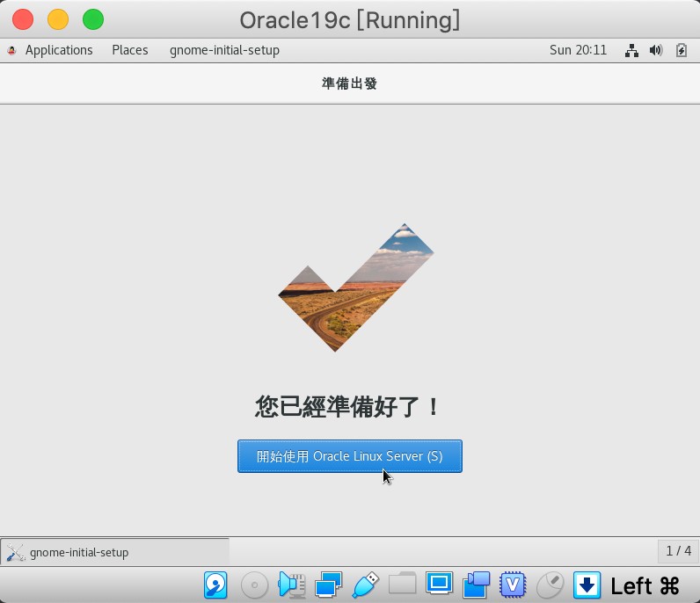Click the VirtualBox audio settings icon

[291, 585]
